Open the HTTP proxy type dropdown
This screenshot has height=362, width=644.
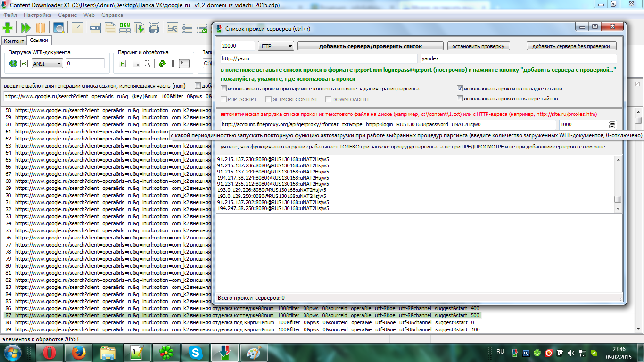[276, 46]
